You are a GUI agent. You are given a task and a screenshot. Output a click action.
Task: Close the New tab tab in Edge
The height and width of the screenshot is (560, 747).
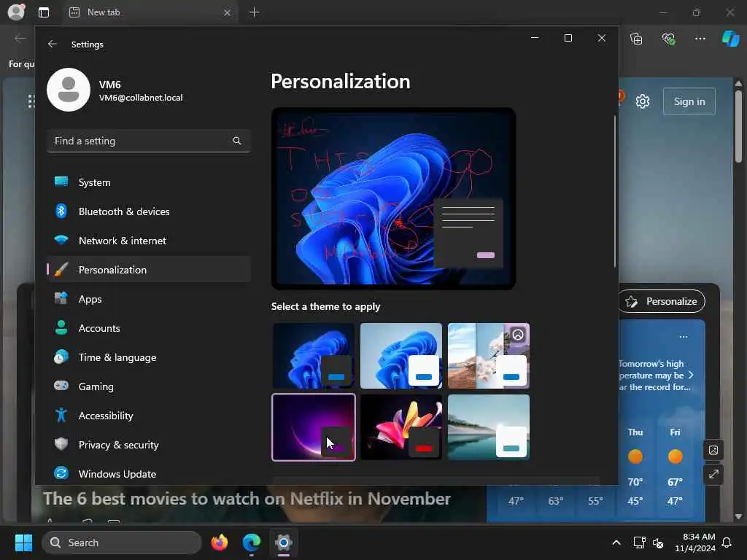point(228,13)
